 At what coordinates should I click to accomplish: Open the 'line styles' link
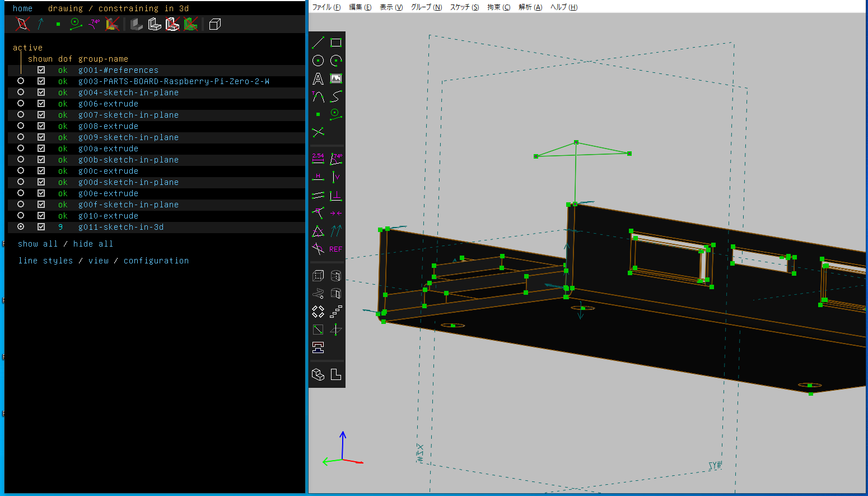click(45, 261)
